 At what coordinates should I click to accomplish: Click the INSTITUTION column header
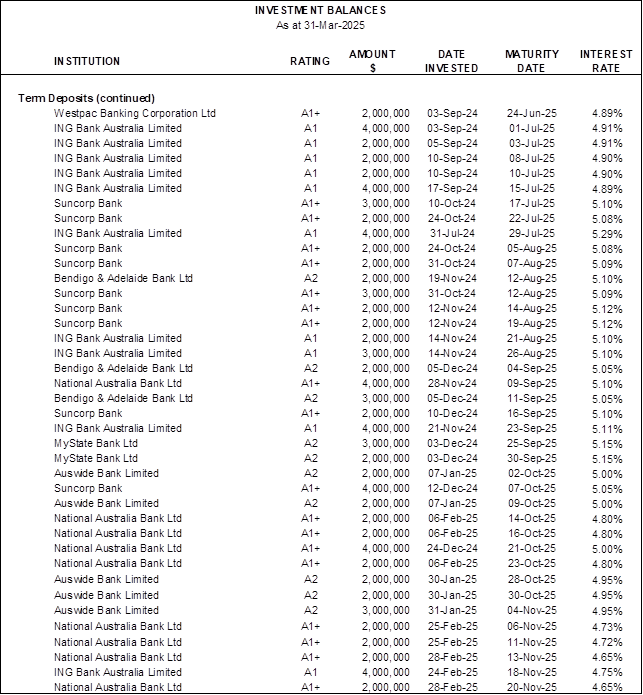tap(87, 61)
